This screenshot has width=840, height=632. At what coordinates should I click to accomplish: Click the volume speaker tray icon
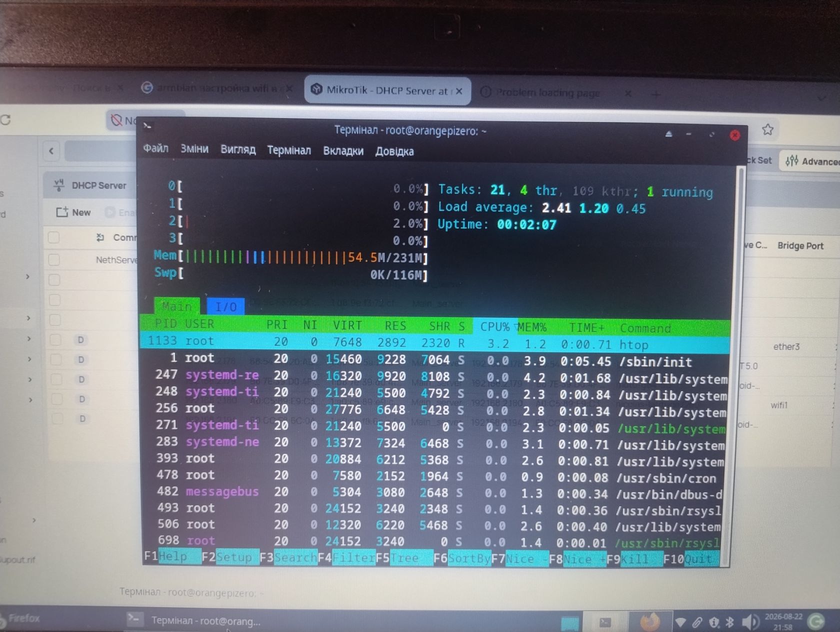point(749,622)
